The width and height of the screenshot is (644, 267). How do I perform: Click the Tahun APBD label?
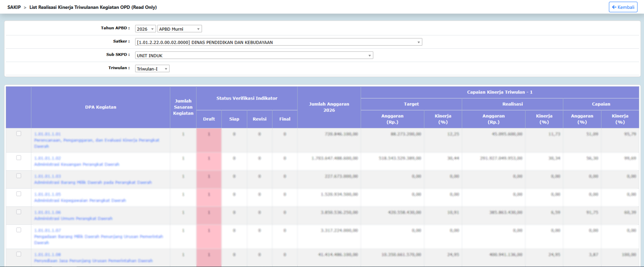tap(115, 28)
